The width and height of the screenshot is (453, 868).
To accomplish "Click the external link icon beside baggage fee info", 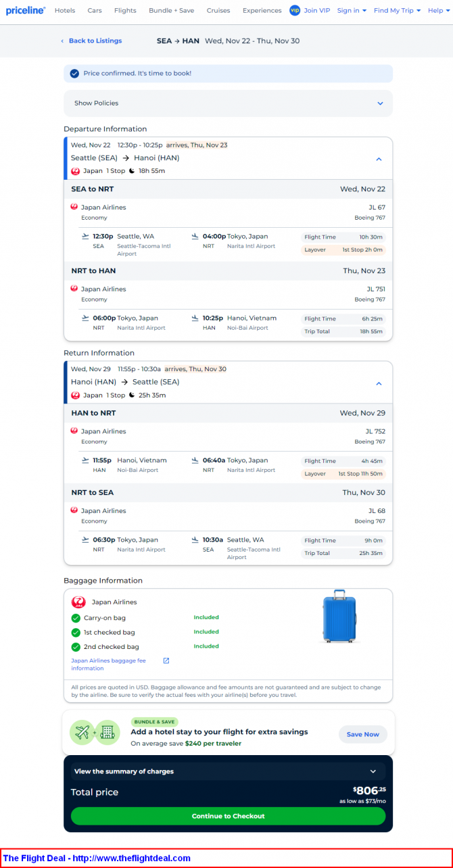I will tap(166, 660).
